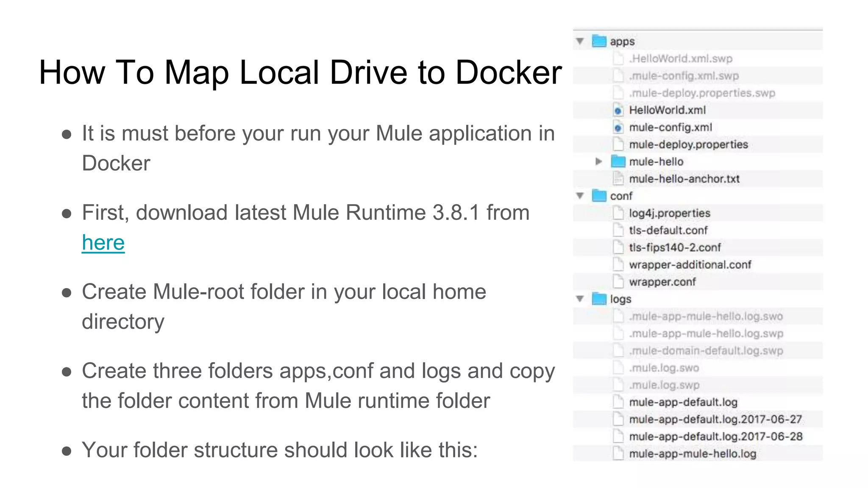This screenshot has height=488, width=868.
Task: Click the mule-app-default.log file icon
Action: 618,402
